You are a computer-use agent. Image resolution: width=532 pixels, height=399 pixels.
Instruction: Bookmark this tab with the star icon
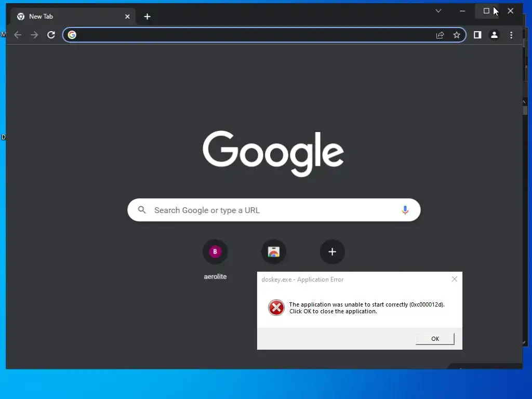click(x=457, y=35)
